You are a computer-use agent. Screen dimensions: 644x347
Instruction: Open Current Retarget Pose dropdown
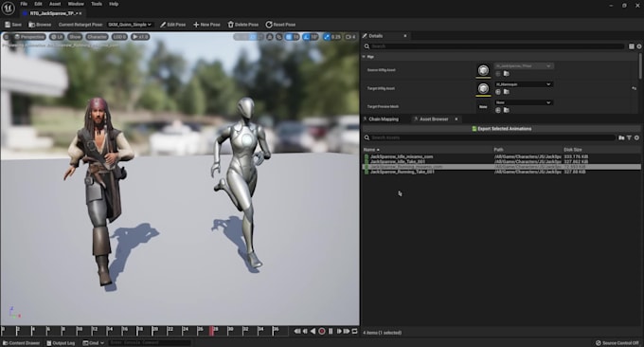[130, 25]
